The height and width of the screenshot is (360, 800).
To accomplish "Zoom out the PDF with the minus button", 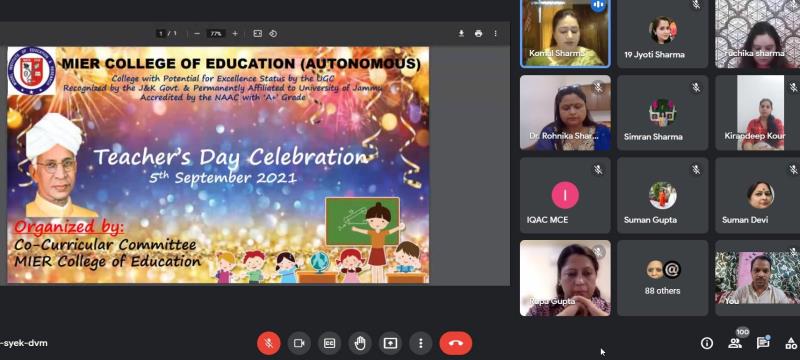I will click(197, 34).
